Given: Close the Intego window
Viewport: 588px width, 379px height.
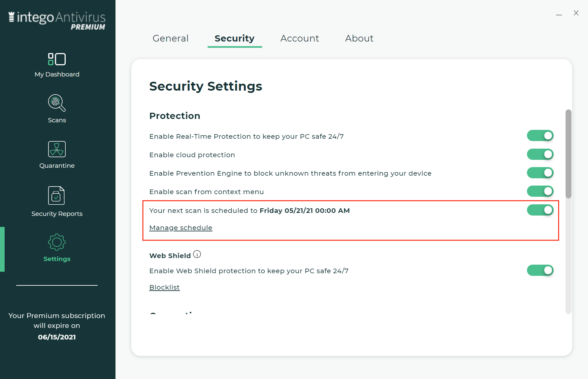Looking at the screenshot, I should pyautogui.click(x=576, y=13).
